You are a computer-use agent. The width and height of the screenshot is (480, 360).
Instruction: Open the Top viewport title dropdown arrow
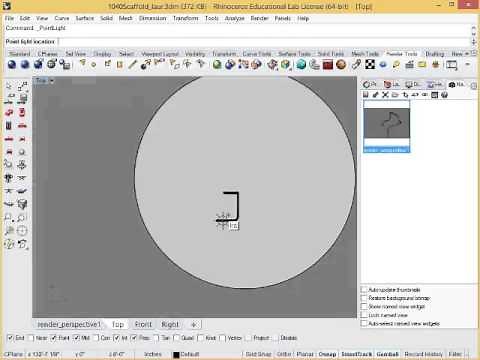point(52,81)
